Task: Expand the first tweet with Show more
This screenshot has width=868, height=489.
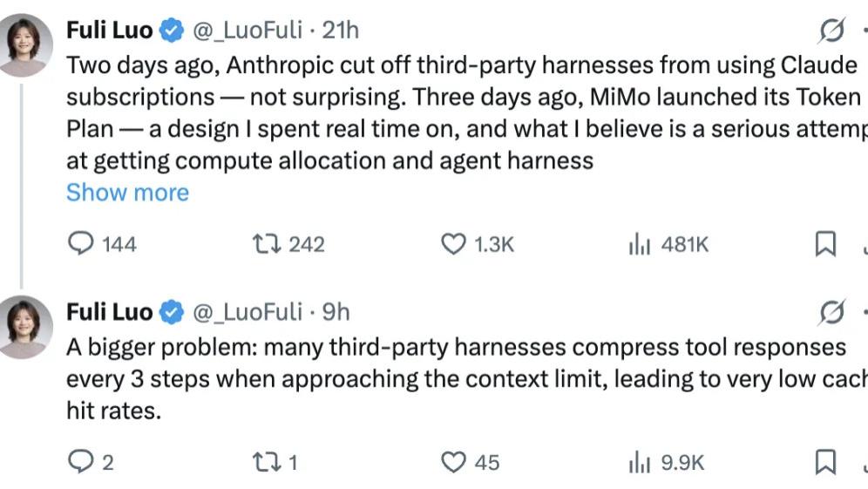Action: coord(127,192)
